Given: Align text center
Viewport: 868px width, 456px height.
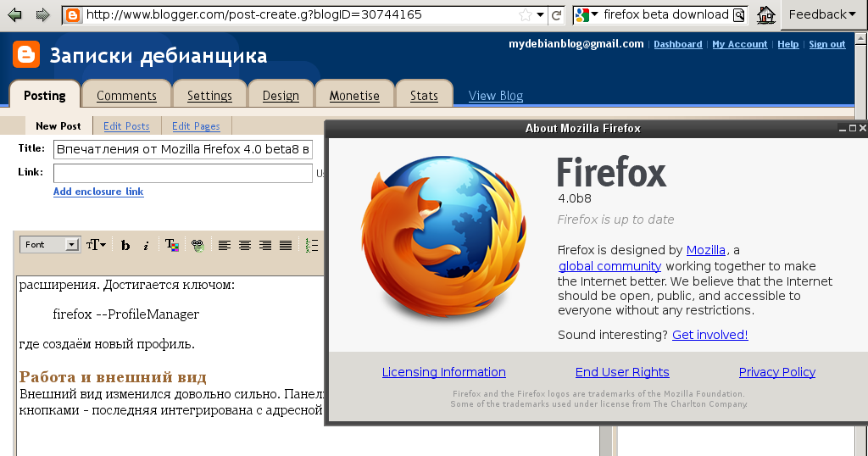Looking at the screenshot, I should [245, 245].
